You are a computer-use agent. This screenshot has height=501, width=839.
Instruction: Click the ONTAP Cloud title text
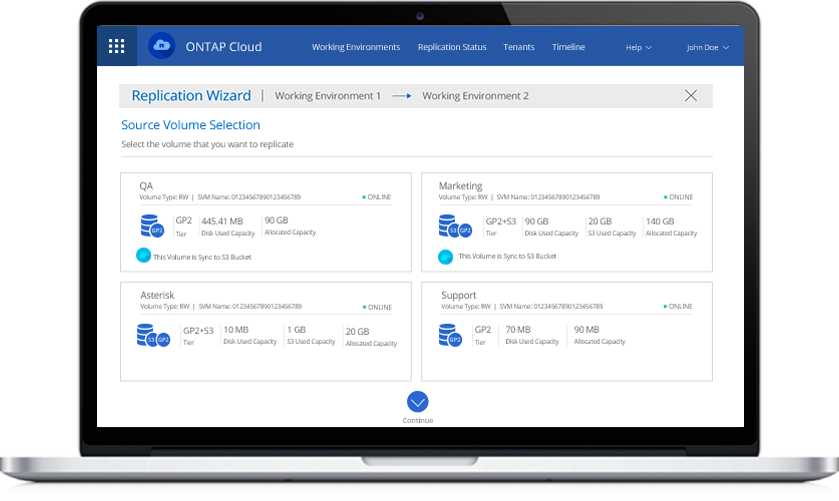tap(224, 47)
